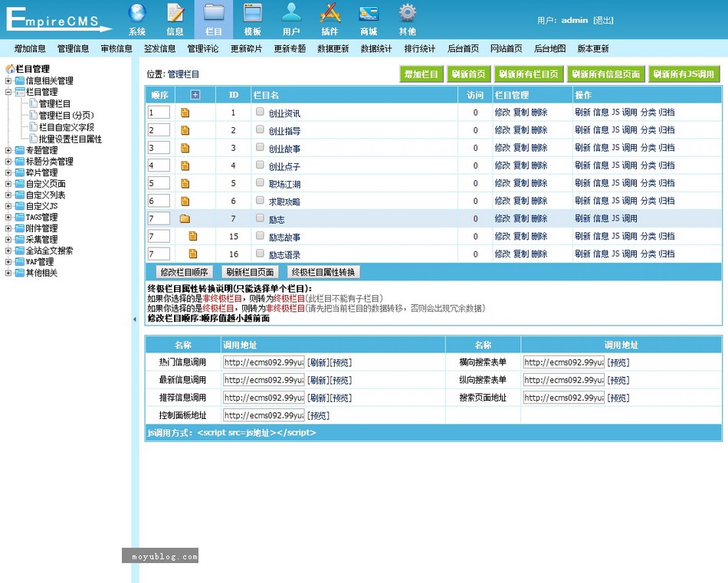Click the 热门信息调用 address field
Image resolution: width=728 pixels, height=583 pixels.
[264, 362]
